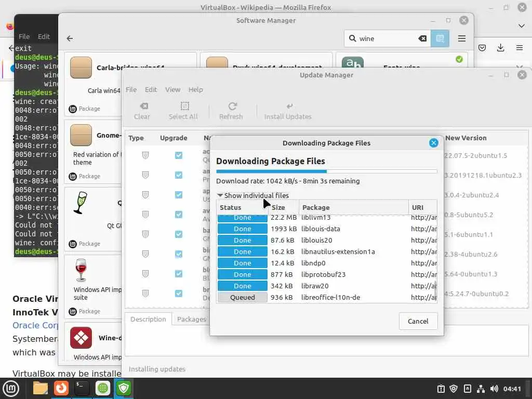
Task: Switch to Description tab in Update Manager
Action: 148,320
